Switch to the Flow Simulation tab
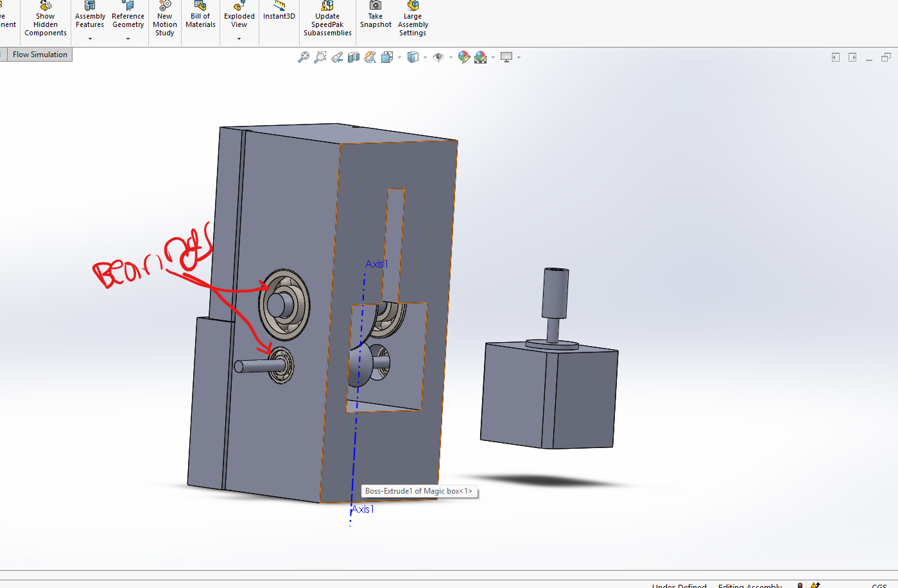This screenshot has width=898, height=588. click(40, 55)
